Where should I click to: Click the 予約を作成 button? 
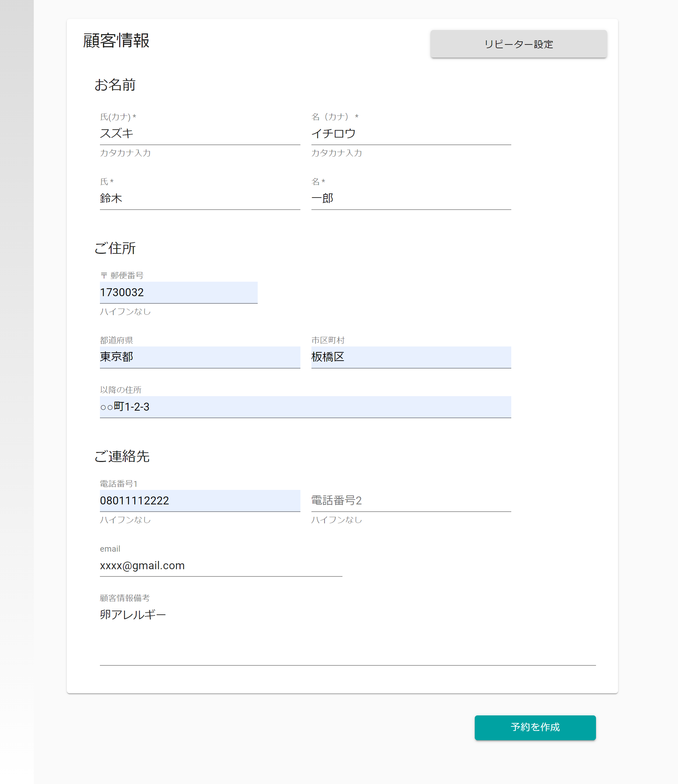coord(535,727)
